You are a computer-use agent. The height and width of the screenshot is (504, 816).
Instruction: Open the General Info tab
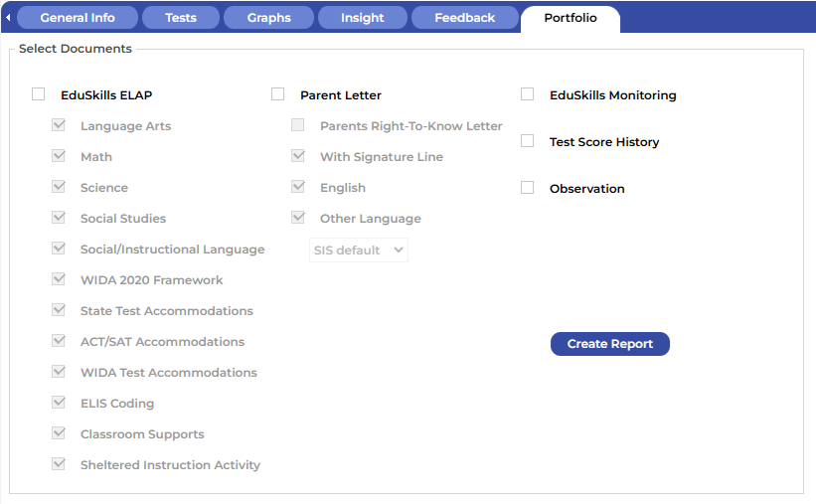[x=78, y=18]
